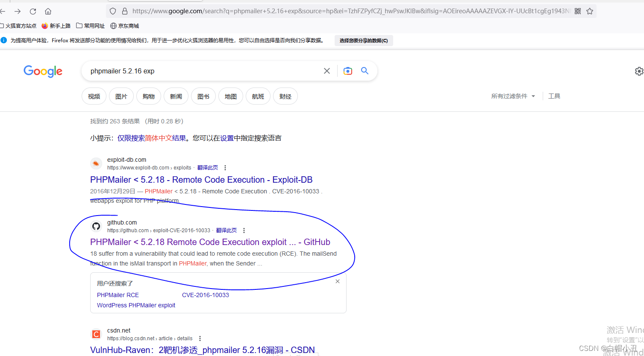Open VulnHub-Raven CSDN result title
Image resolution: width=644 pixels, height=356 pixels.
point(203,350)
